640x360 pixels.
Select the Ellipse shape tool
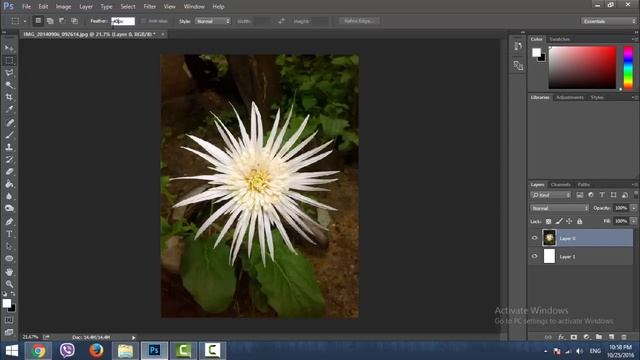tap(9, 259)
